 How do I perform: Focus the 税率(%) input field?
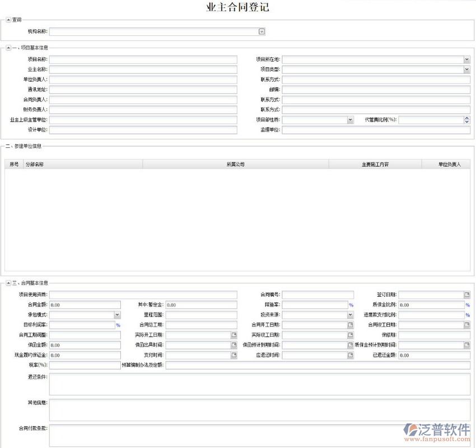[x=85, y=365]
